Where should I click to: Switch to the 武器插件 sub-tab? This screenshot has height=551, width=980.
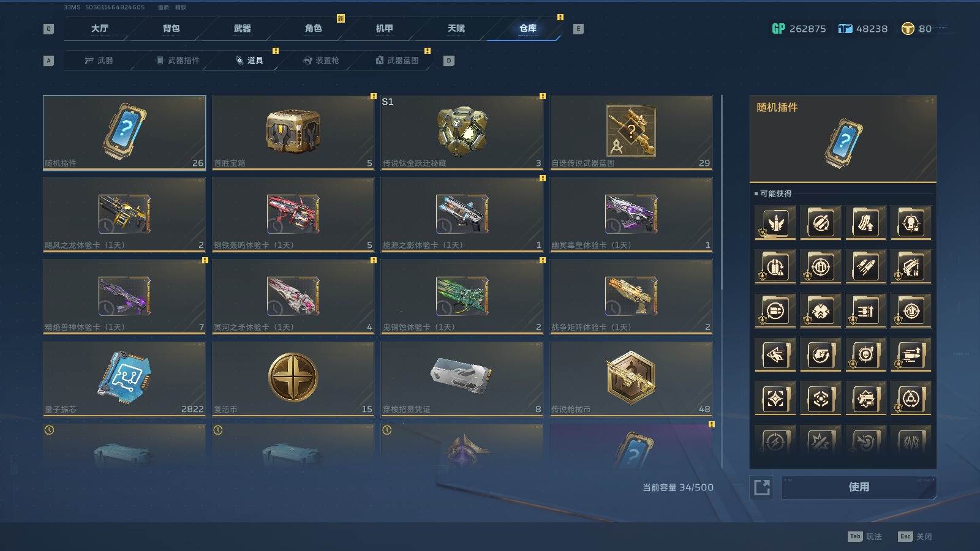[178, 60]
